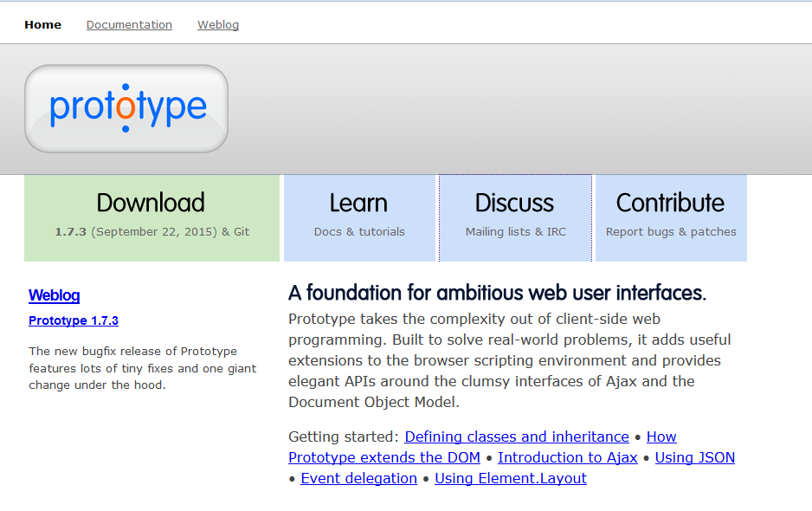Open the Learn docs & tutorials box

(x=359, y=218)
